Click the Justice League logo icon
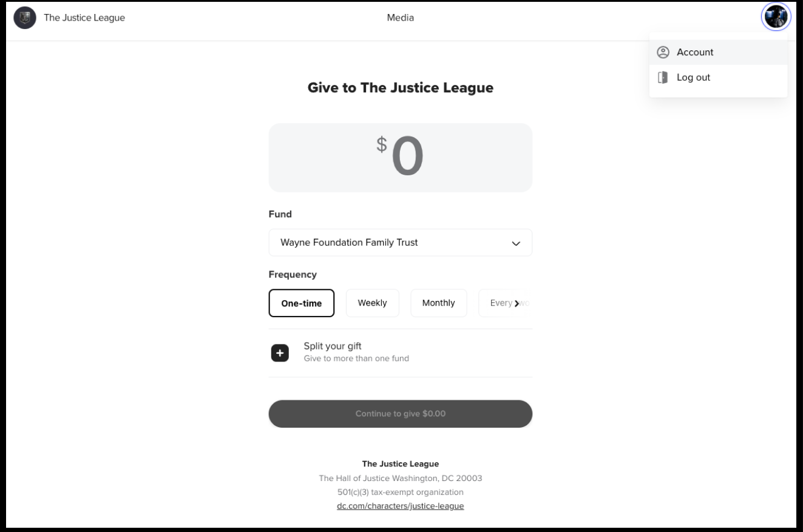Screen dimensions: 803x532 [25, 18]
